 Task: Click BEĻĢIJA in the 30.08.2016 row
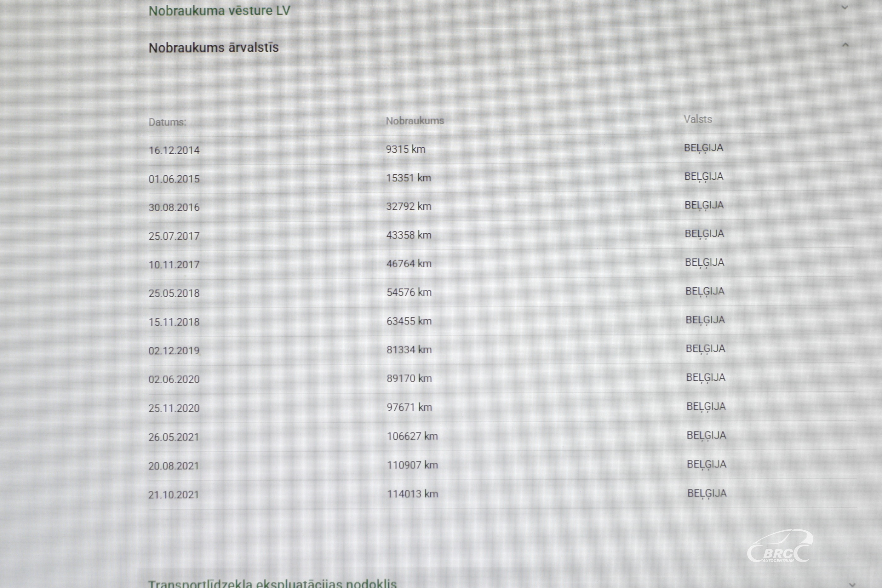pos(704,205)
